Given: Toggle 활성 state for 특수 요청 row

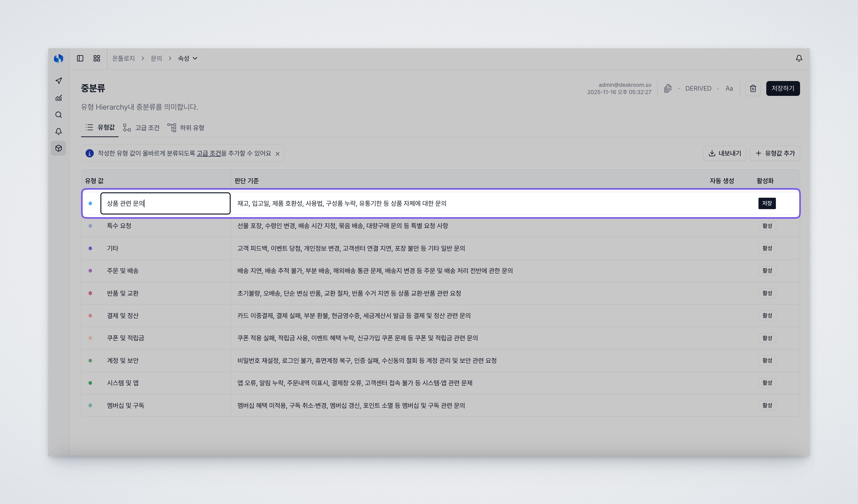Looking at the screenshot, I should 767,226.
